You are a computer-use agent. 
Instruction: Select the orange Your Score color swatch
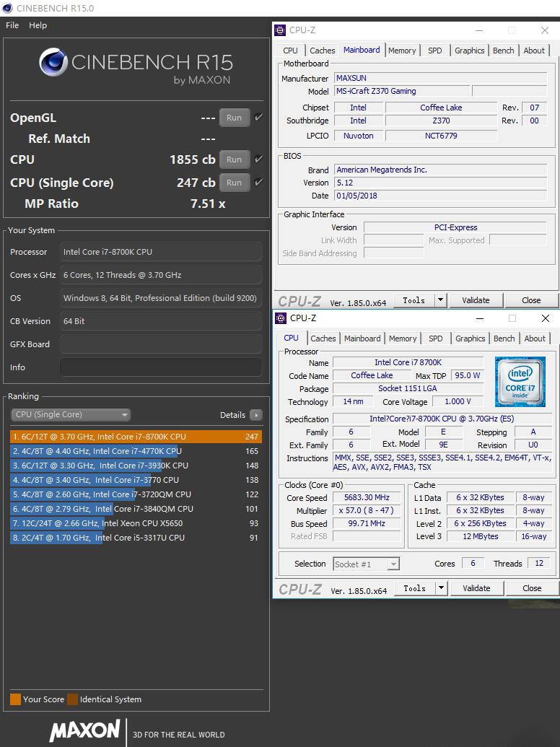(15, 699)
